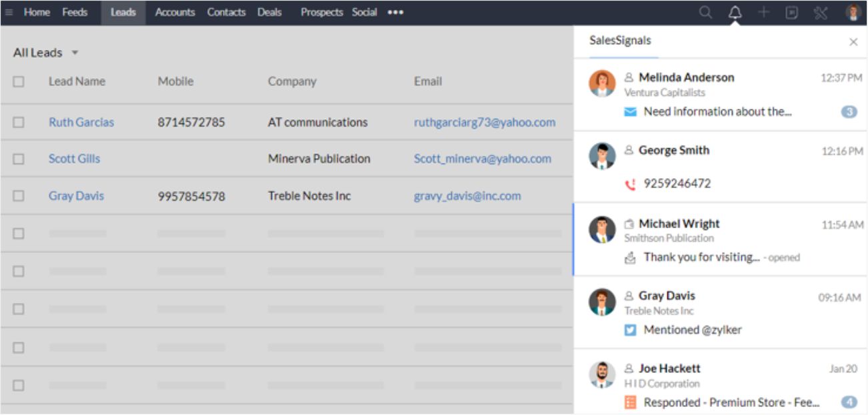Click the opened email icon for Michael Wright
This screenshot has width=868, height=415.
pos(630,258)
